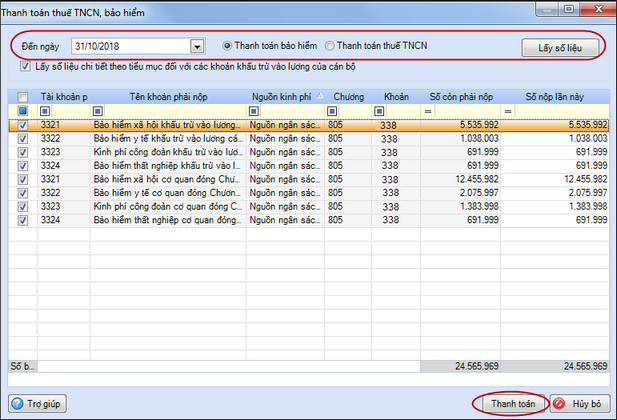Sort by Chương column header

coord(348,97)
